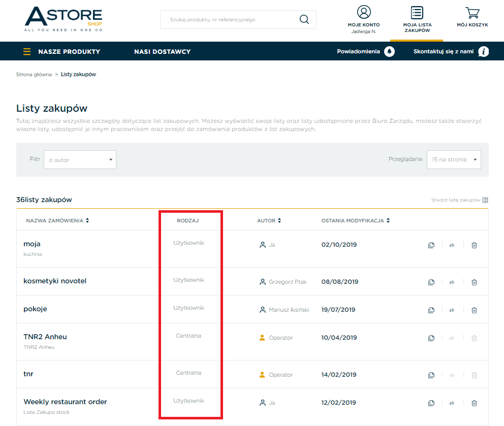This screenshot has width=504, height=426.
Task: Copy the kosmetyki novotel list
Action: tap(431, 282)
